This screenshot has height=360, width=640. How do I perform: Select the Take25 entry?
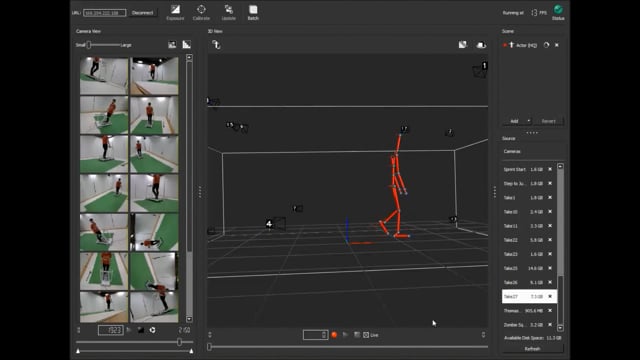(529, 268)
